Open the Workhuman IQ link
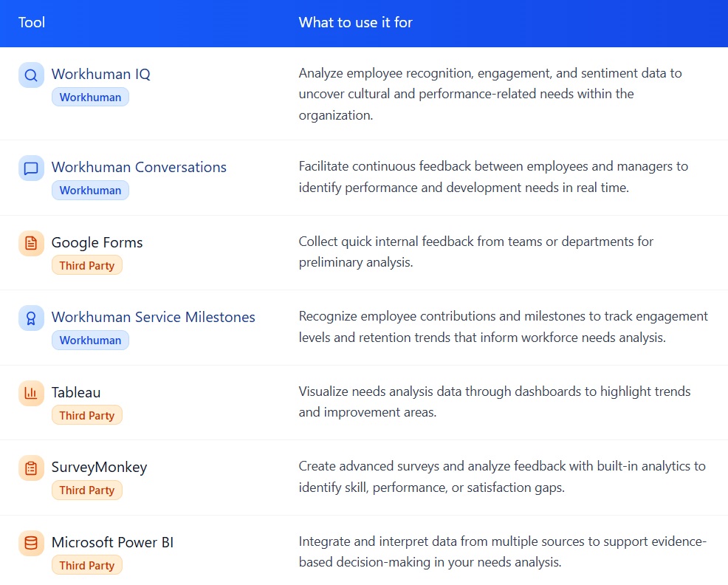 (x=101, y=75)
